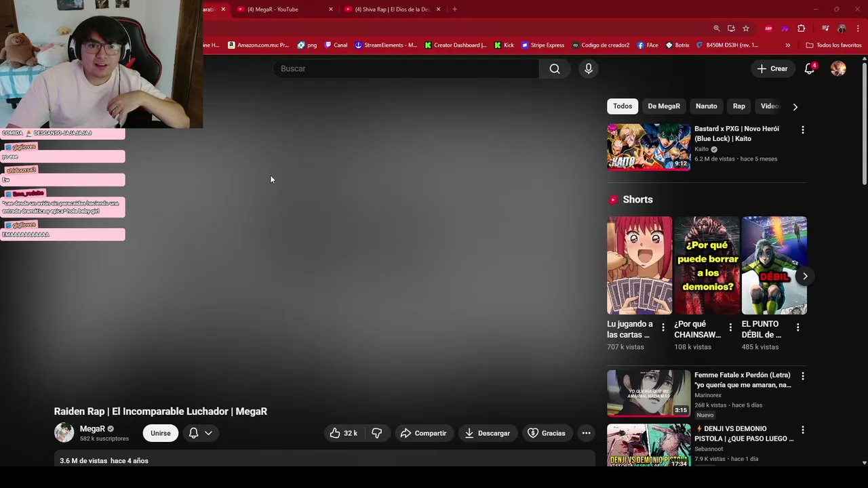This screenshot has width=868, height=488.
Task: Select the Naruto filter chip
Action: pos(706,106)
